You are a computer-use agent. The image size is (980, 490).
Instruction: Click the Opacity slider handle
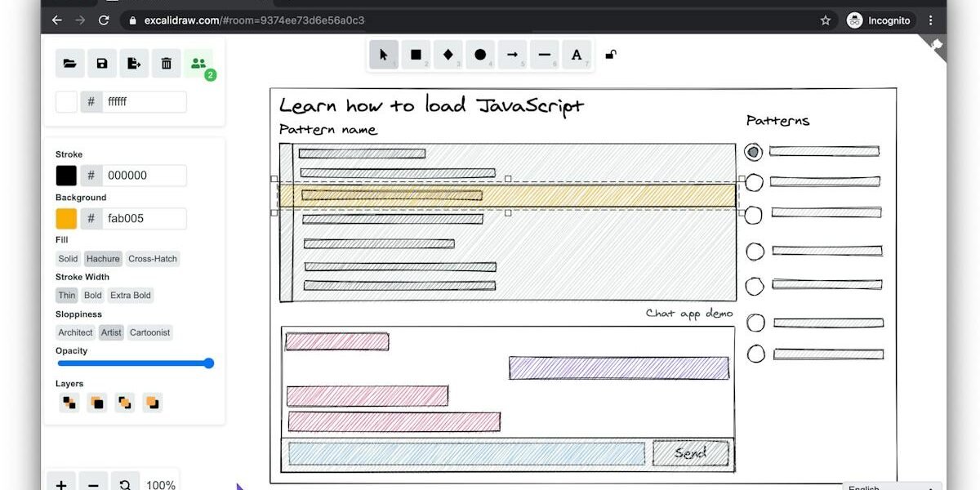click(208, 363)
